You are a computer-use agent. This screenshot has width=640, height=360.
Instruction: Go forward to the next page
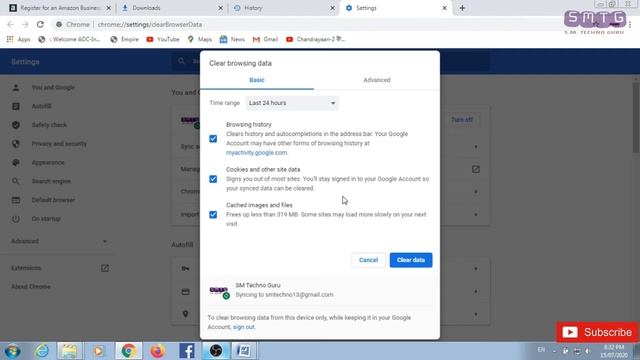pos(25,24)
